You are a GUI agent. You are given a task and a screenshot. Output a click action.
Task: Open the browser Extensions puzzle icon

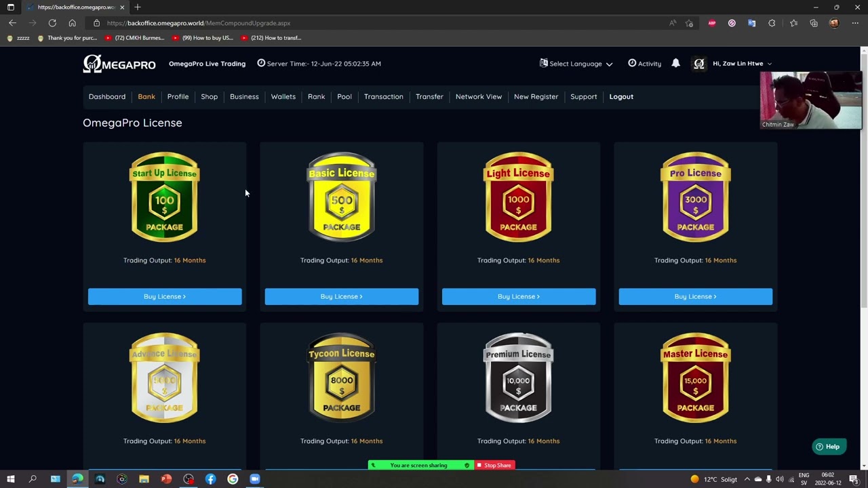(x=772, y=23)
